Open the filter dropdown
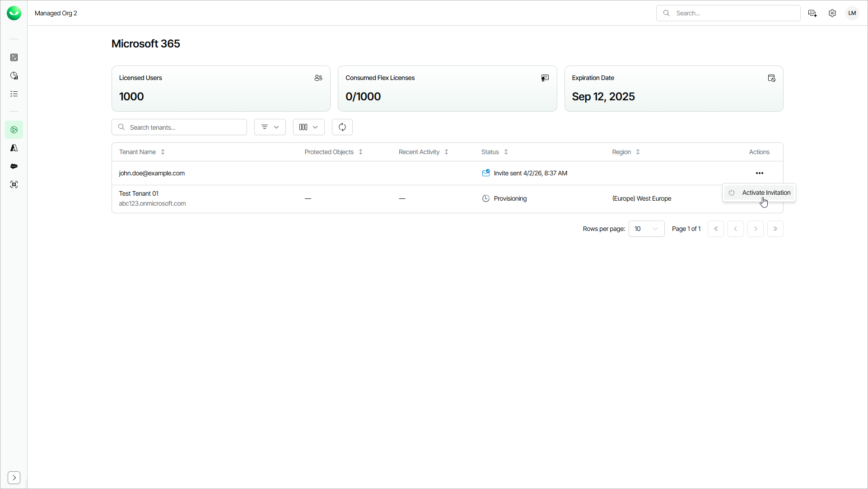 pos(270,127)
